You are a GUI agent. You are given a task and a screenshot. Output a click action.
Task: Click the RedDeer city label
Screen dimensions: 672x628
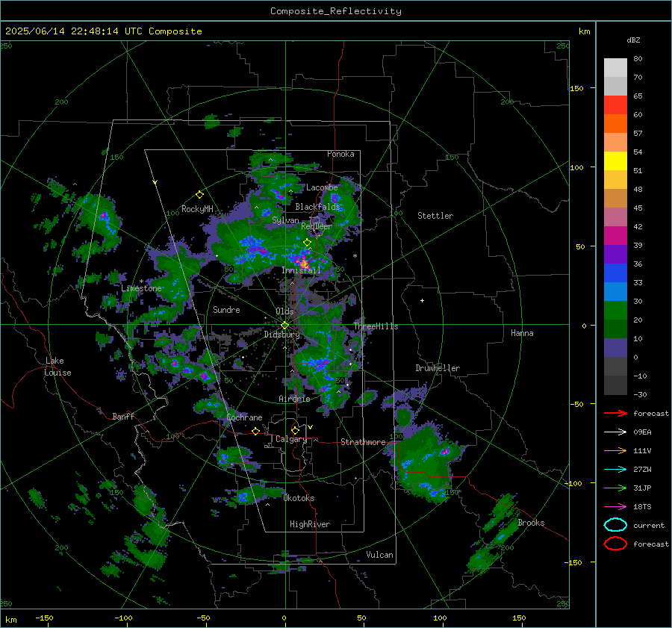click(x=317, y=226)
